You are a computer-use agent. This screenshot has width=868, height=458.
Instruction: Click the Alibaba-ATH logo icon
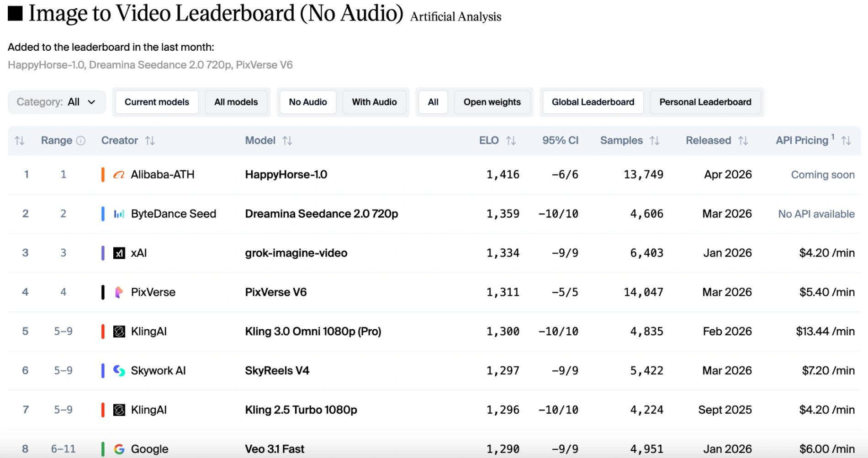pos(119,175)
